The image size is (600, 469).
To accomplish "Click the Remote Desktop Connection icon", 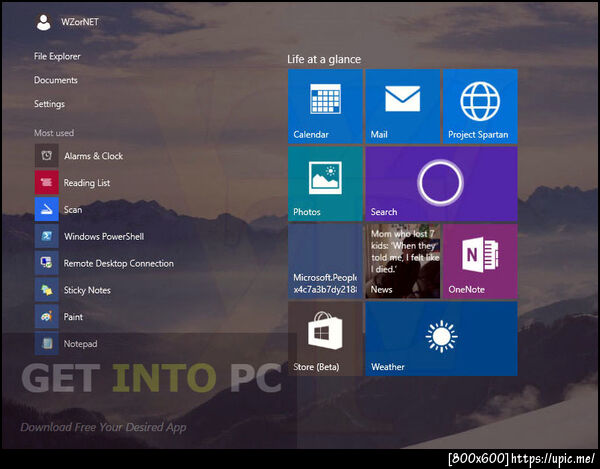I will pos(47,263).
